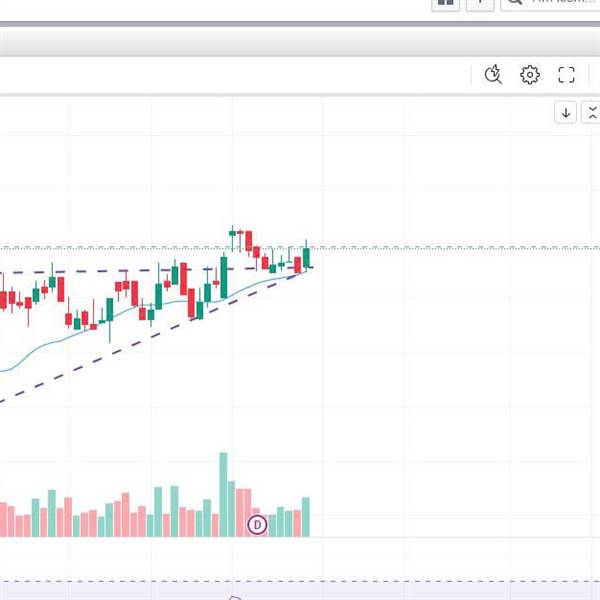The image size is (600, 600).
Task: Click the search input field at top
Action: pyautogui.click(x=550, y=3)
